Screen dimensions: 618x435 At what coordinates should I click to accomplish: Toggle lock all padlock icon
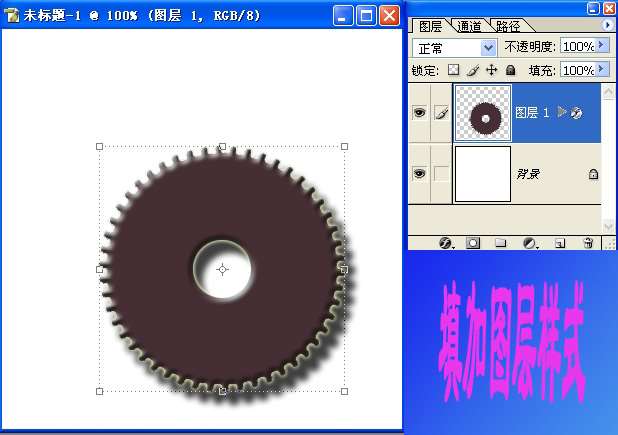[510, 70]
